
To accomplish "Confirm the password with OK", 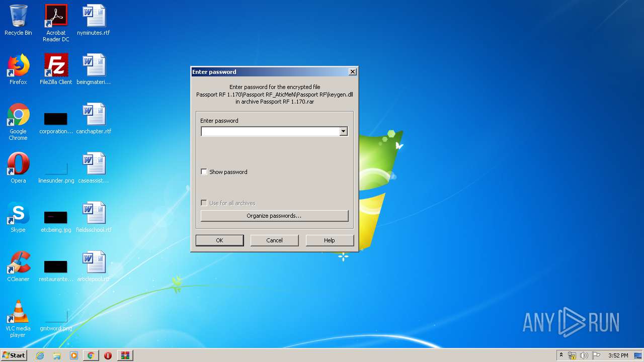I will click(x=219, y=240).
